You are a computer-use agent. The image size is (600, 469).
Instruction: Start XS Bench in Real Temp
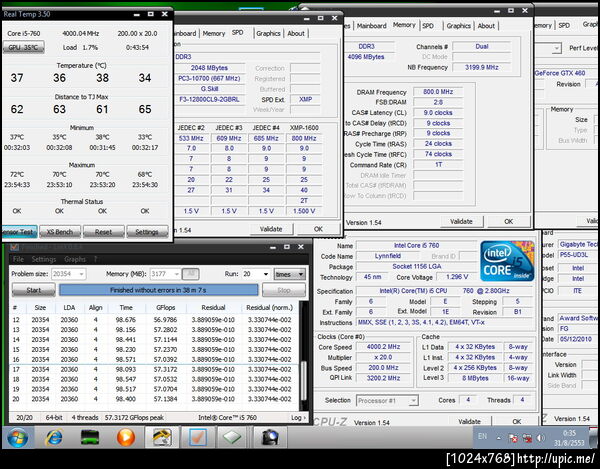click(60, 232)
